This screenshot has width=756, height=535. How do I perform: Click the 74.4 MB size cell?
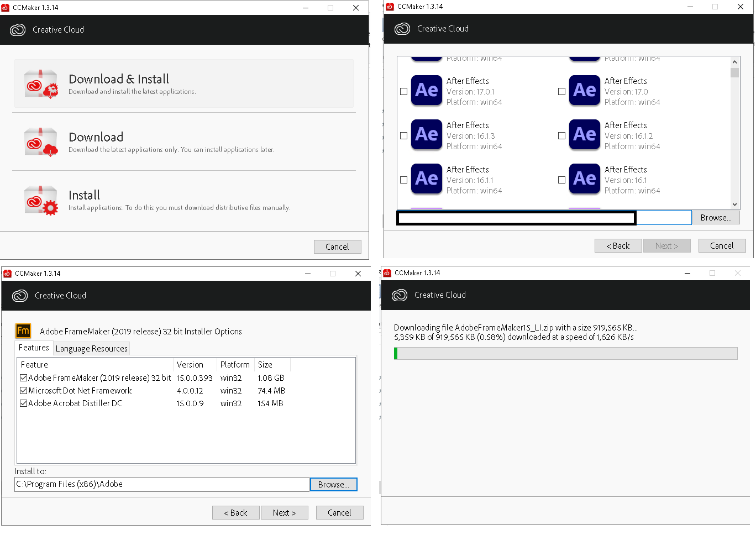[x=271, y=391]
